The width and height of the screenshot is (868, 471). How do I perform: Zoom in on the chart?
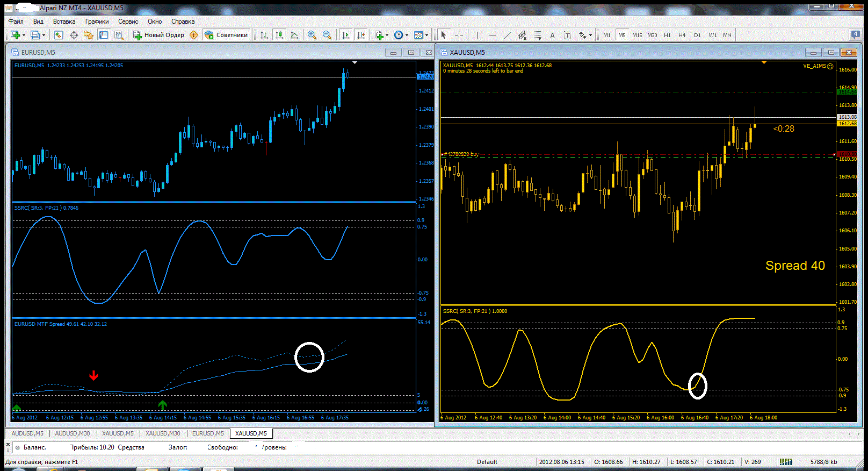tap(312, 35)
